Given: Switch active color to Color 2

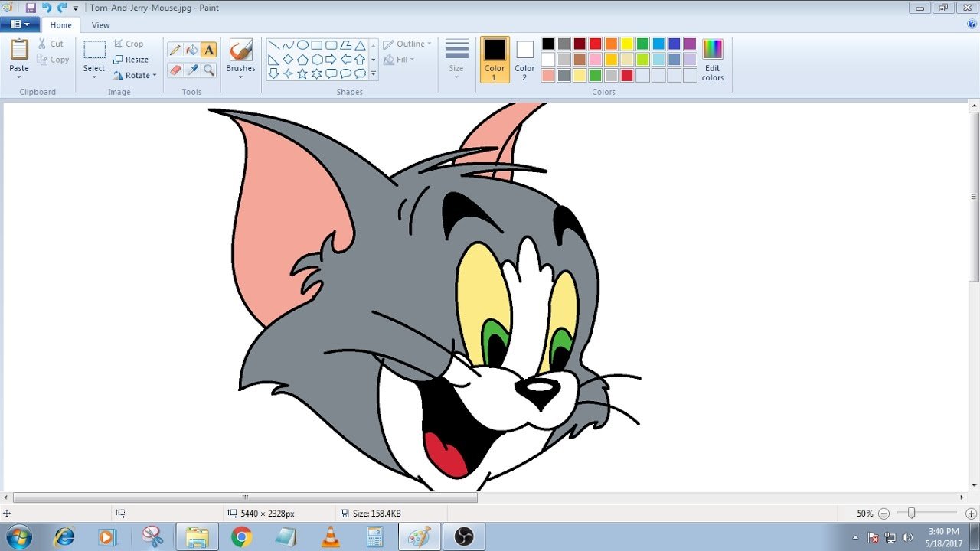Looking at the screenshot, I should [524, 59].
